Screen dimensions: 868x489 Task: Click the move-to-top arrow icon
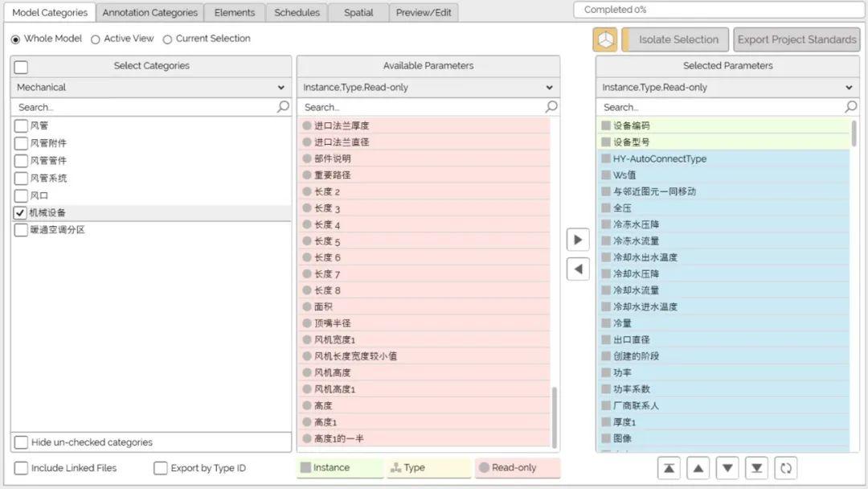point(668,467)
